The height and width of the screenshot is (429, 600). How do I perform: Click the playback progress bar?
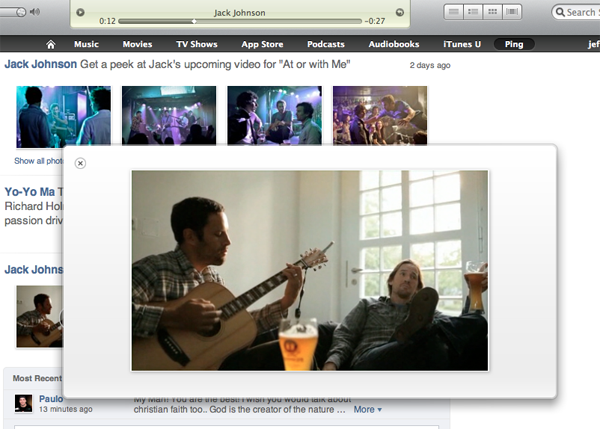[x=240, y=21]
